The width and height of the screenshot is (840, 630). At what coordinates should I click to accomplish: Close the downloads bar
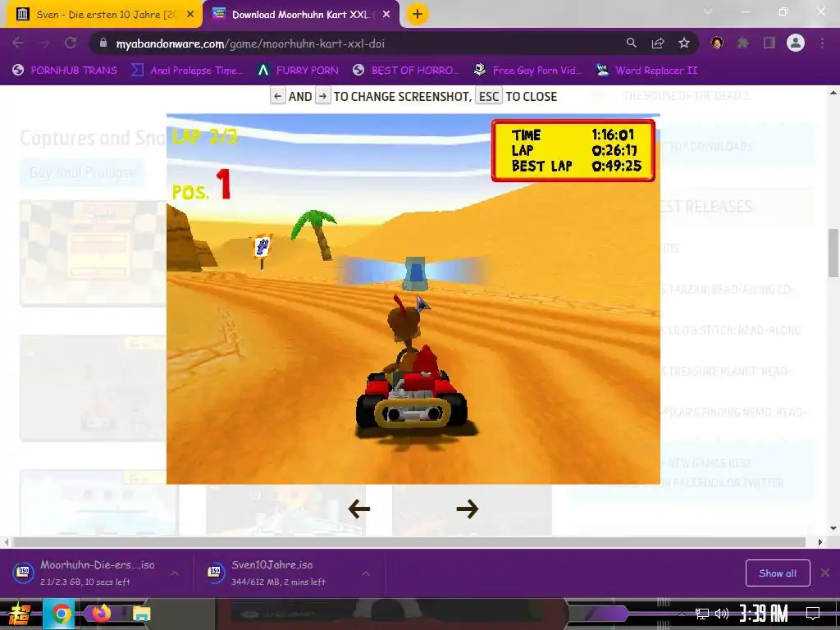point(825,573)
